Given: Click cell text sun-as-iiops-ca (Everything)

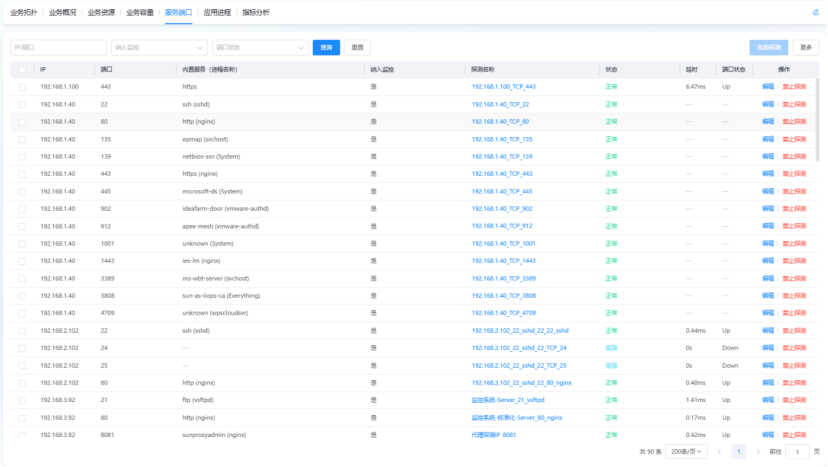Looking at the screenshot, I should [x=221, y=296].
